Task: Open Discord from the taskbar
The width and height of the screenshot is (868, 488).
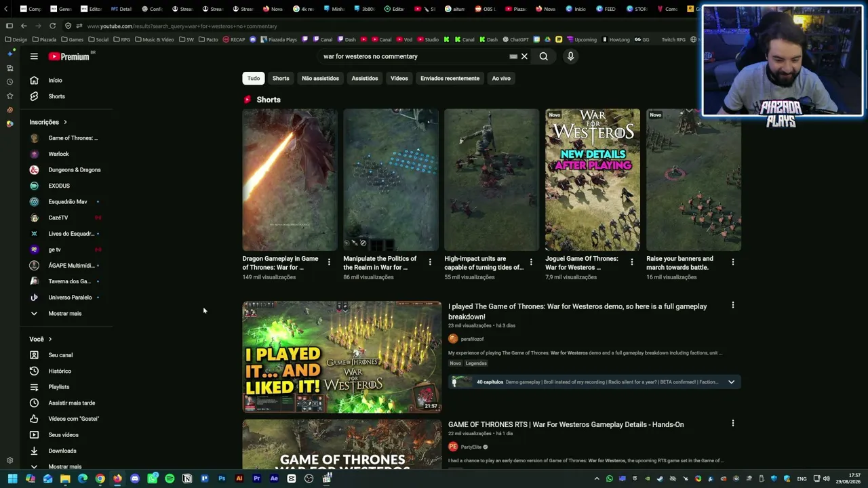Action: (134, 479)
